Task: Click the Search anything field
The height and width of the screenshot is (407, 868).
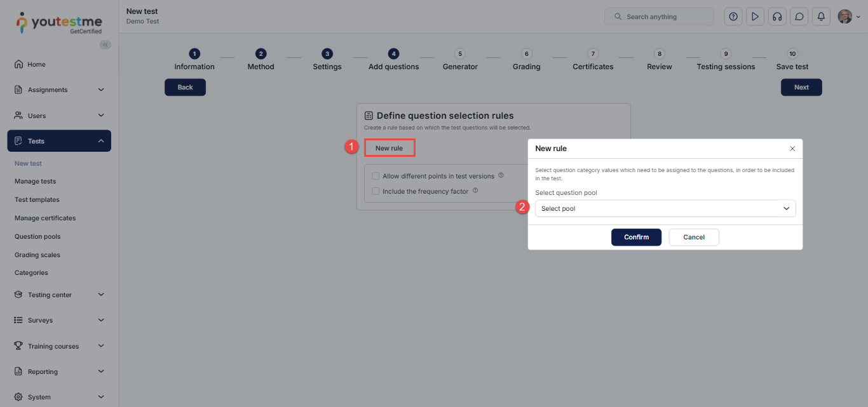Action: coord(659,17)
